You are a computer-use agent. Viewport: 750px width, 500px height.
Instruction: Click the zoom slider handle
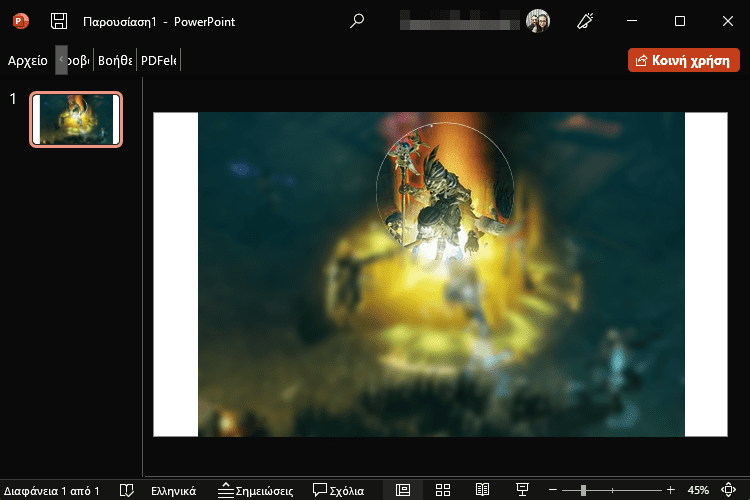583,490
